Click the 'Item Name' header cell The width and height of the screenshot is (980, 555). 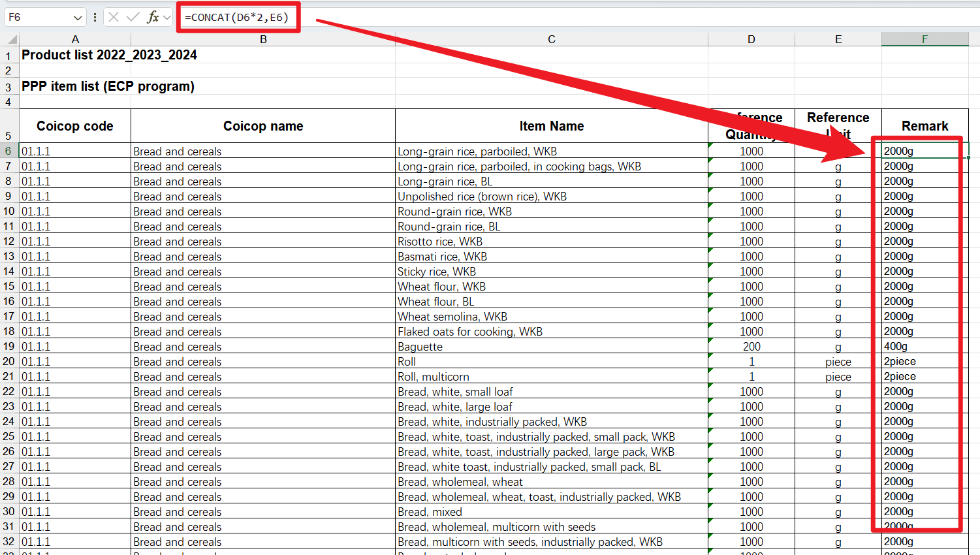click(551, 126)
